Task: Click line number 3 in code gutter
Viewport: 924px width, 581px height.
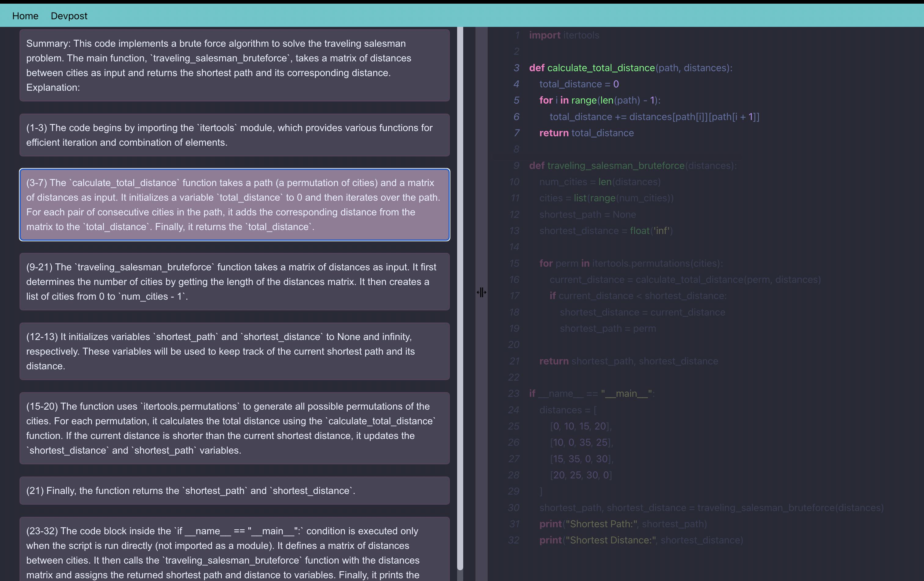Action: click(x=516, y=68)
